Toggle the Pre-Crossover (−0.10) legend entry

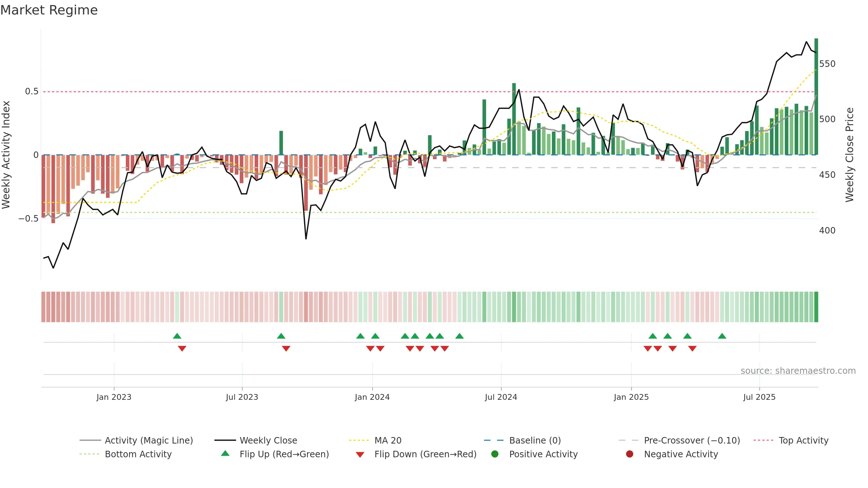tap(680, 440)
